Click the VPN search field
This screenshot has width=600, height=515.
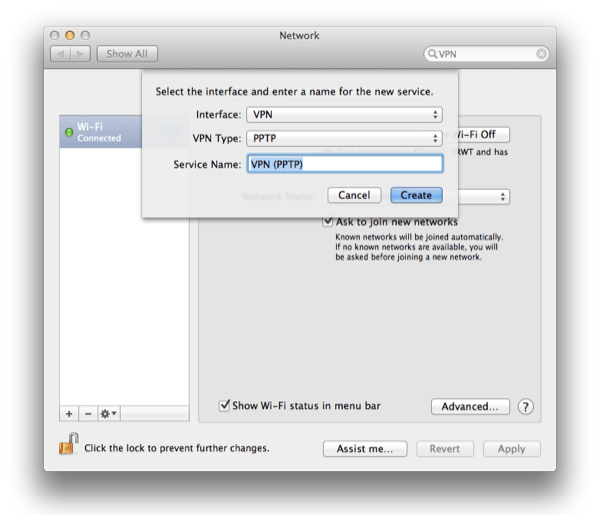coord(486,54)
